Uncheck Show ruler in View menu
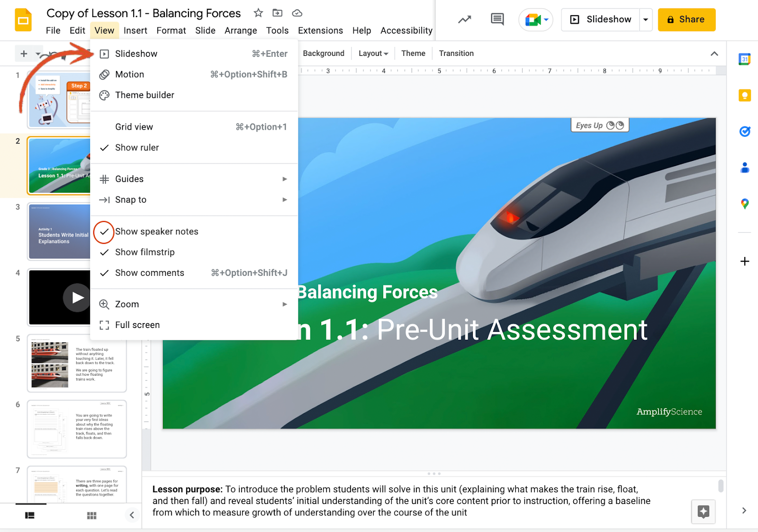This screenshot has height=532, width=758. pos(137,148)
